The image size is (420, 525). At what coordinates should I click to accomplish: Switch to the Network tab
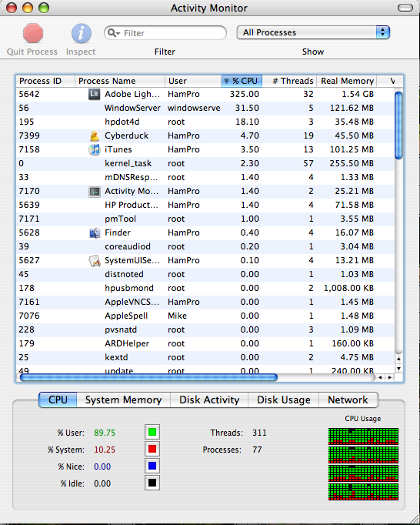coord(348,400)
